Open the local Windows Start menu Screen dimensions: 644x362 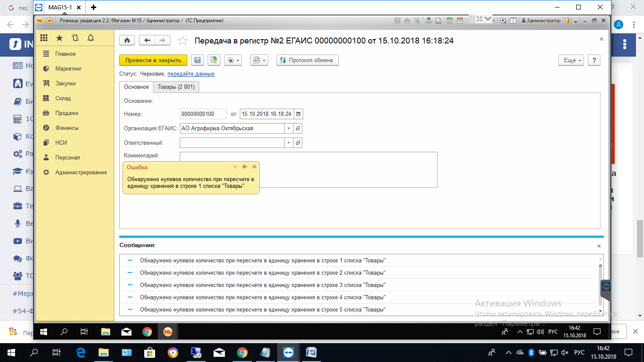pyautogui.click(x=11, y=353)
